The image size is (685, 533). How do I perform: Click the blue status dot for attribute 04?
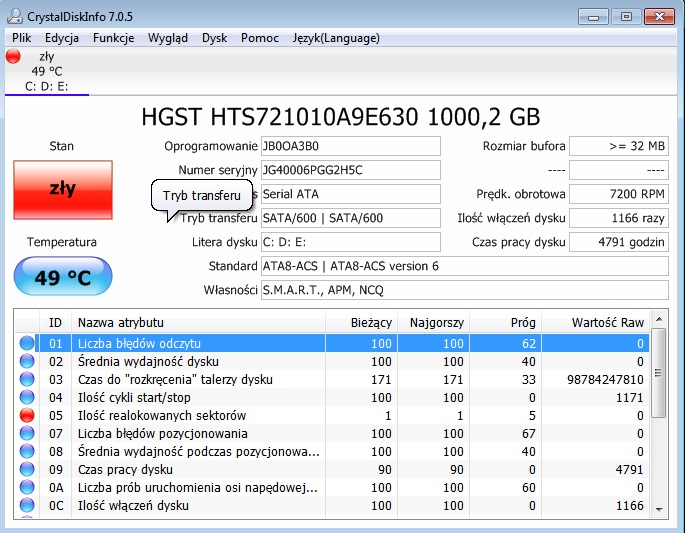click(x=27, y=397)
